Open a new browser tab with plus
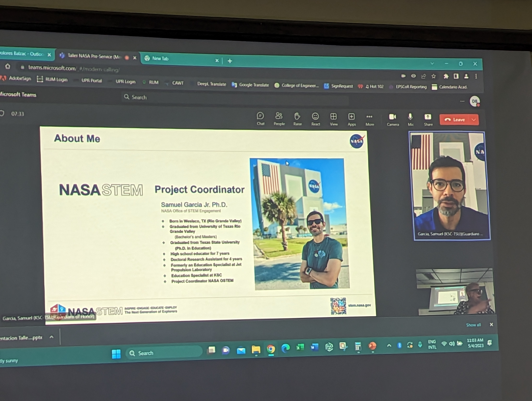The height and width of the screenshot is (401, 532). coord(230,61)
